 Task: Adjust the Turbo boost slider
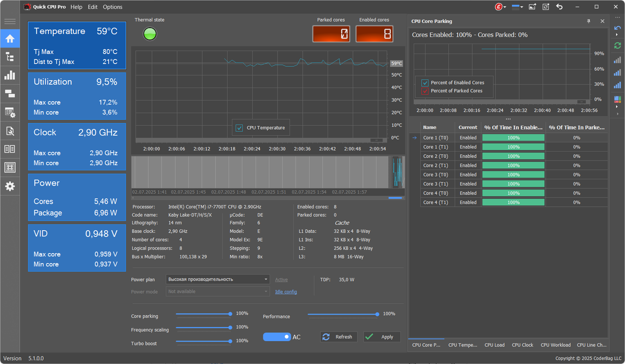(204, 341)
